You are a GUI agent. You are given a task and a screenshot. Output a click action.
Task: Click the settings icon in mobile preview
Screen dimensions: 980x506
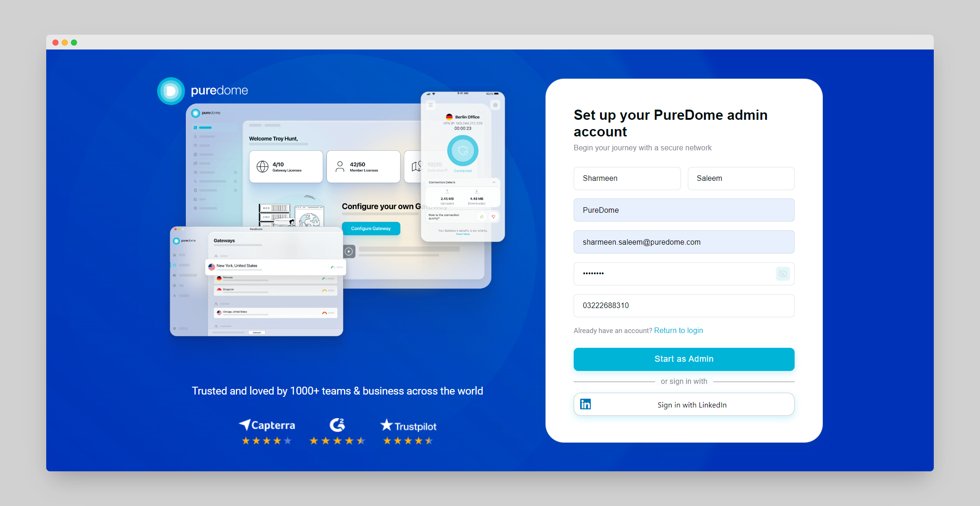click(495, 105)
